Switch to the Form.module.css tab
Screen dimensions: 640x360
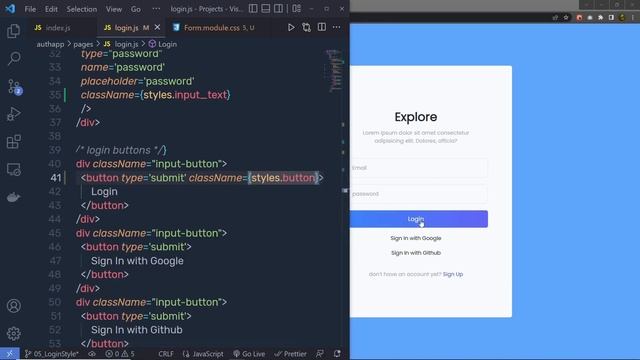coord(211,28)
